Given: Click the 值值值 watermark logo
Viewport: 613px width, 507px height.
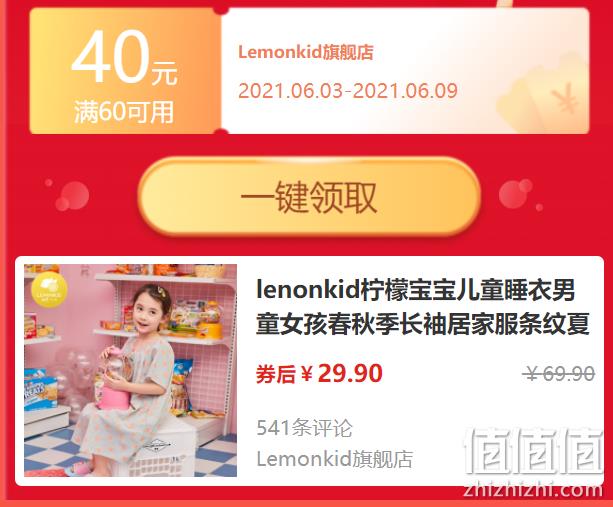Looking at the screenshot, I should pos(533,451).
